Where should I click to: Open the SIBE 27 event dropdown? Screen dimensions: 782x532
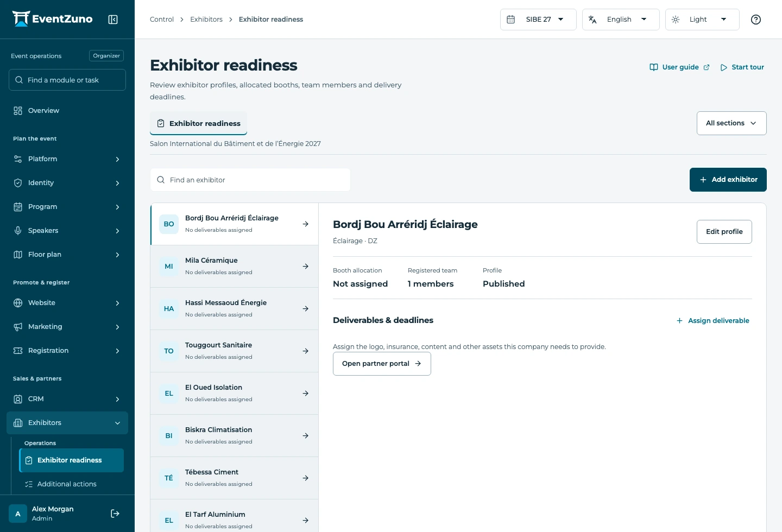pyautogui.click(x=538, y=20)
